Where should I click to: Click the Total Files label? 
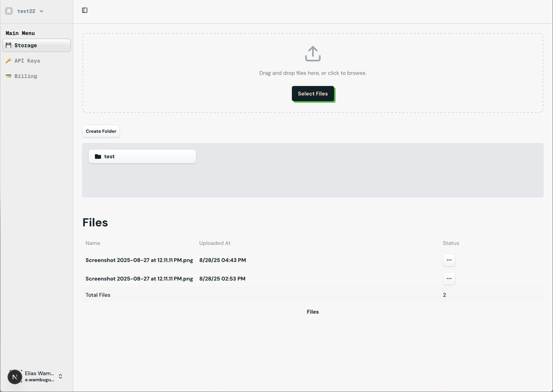point(98,295)
